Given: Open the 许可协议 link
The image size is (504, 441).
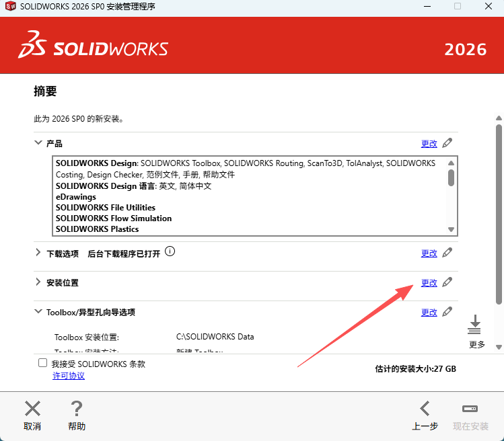Looking at the screenshot, I should click(x=69, y=376).
